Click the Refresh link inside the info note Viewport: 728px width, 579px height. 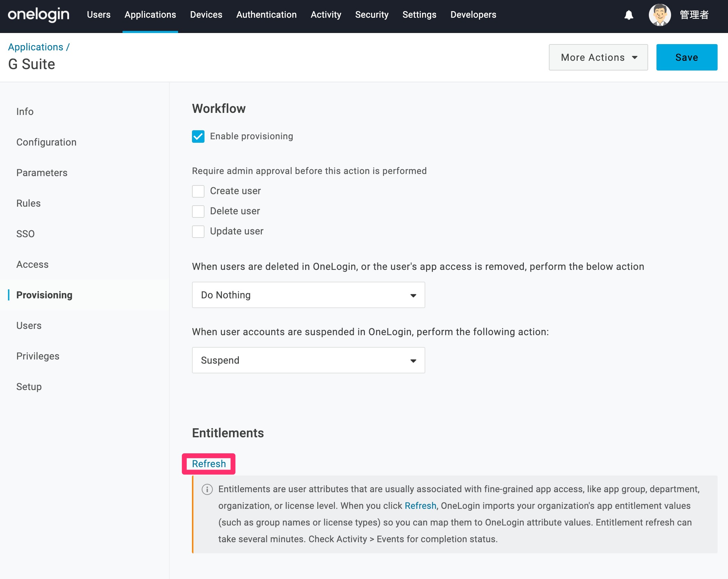pyautogui.click(x=420, y=506)
